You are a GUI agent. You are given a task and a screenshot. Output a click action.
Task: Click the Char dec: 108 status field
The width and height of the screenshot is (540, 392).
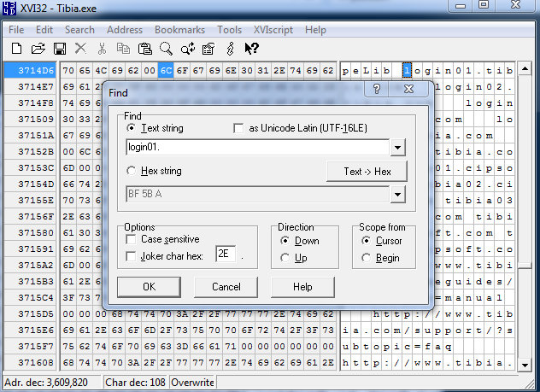135,383
